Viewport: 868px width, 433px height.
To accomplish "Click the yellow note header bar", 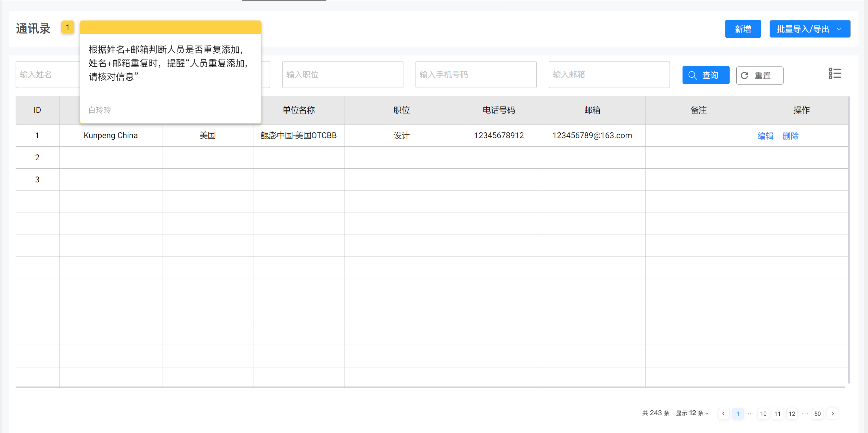I will point(170,27).
